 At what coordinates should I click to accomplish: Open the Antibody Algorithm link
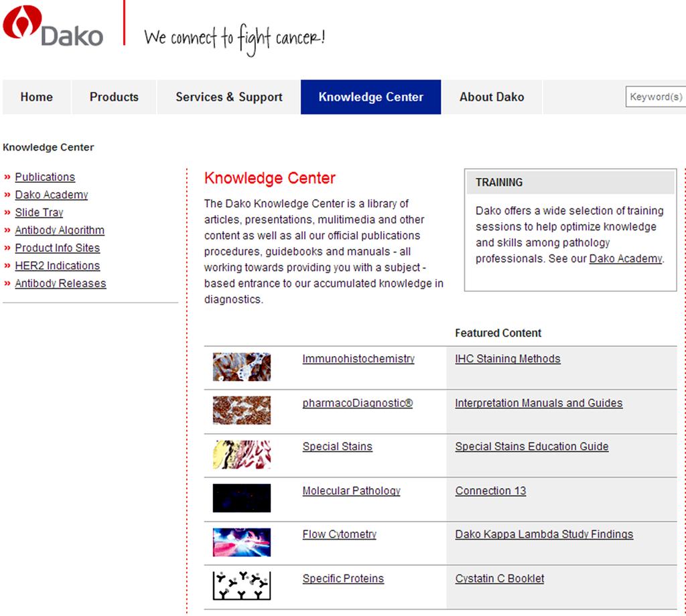(x=60, y=230)
